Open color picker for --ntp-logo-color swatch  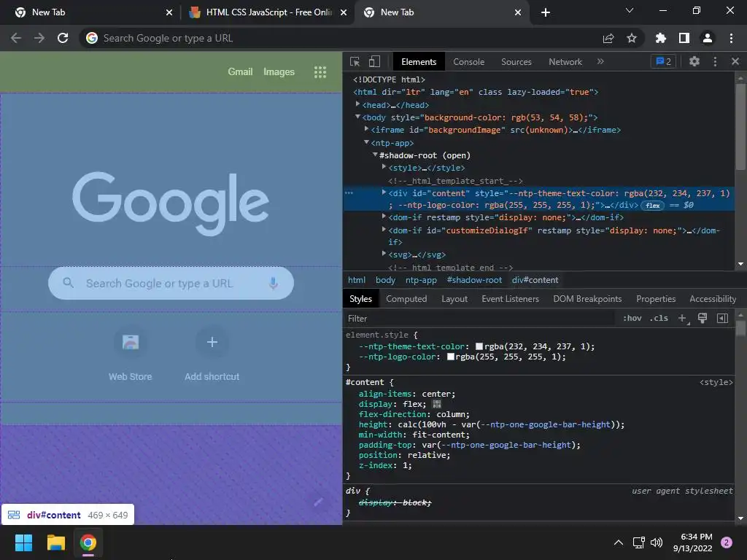pyautogui.click(x=450, y=357)
